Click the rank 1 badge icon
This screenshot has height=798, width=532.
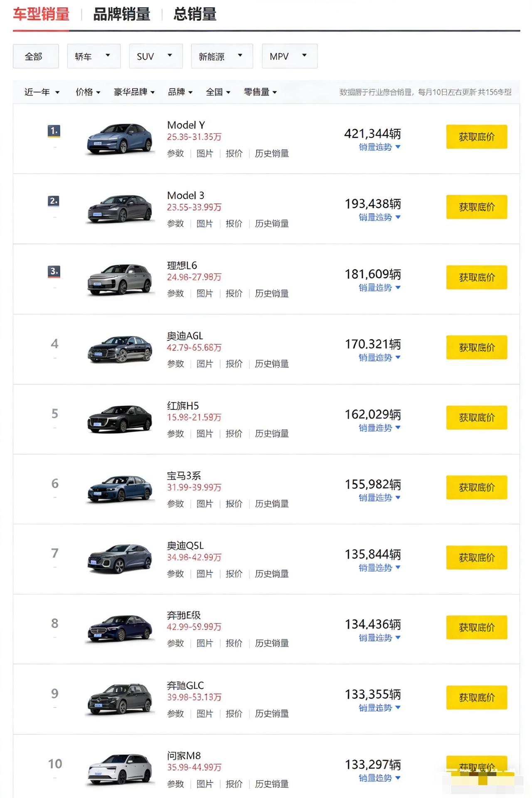(54, 131)
